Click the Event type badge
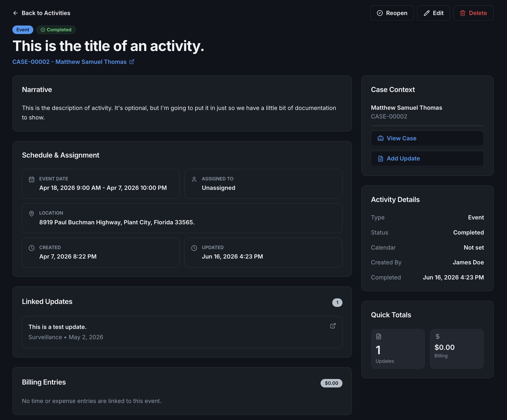 pos(23,30)
